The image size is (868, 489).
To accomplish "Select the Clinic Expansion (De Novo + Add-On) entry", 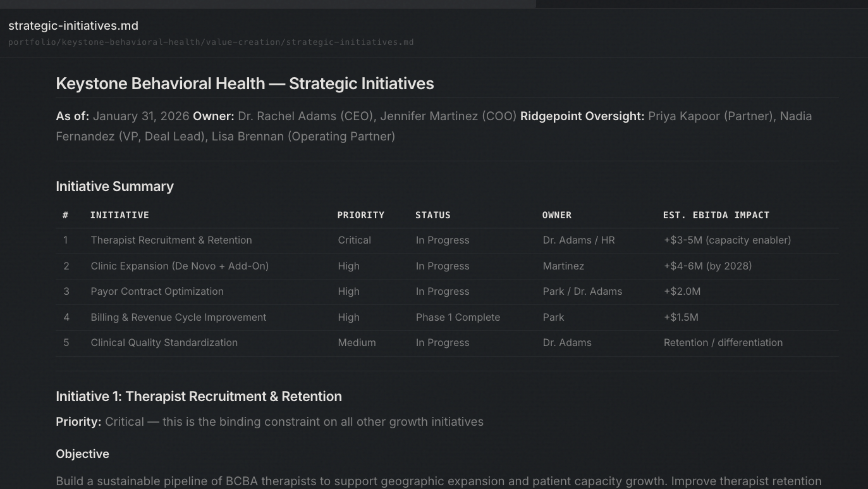I will click(x=180, y=266).
